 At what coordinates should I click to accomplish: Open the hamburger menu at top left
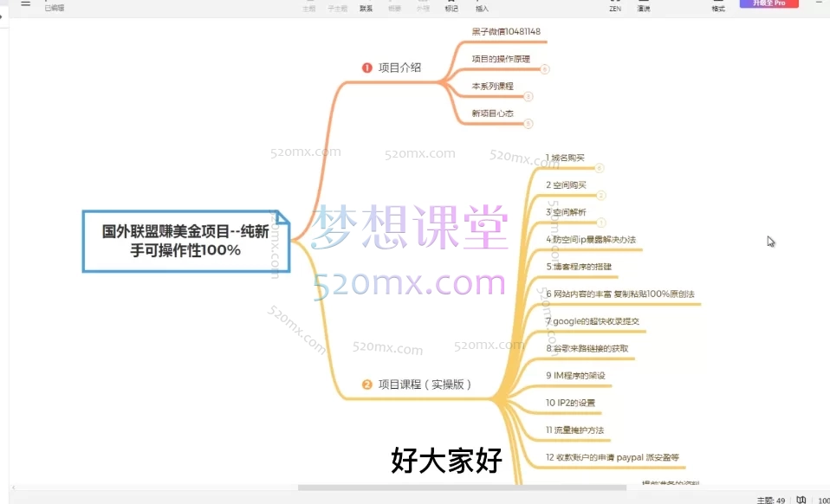[x=25, y=3]
